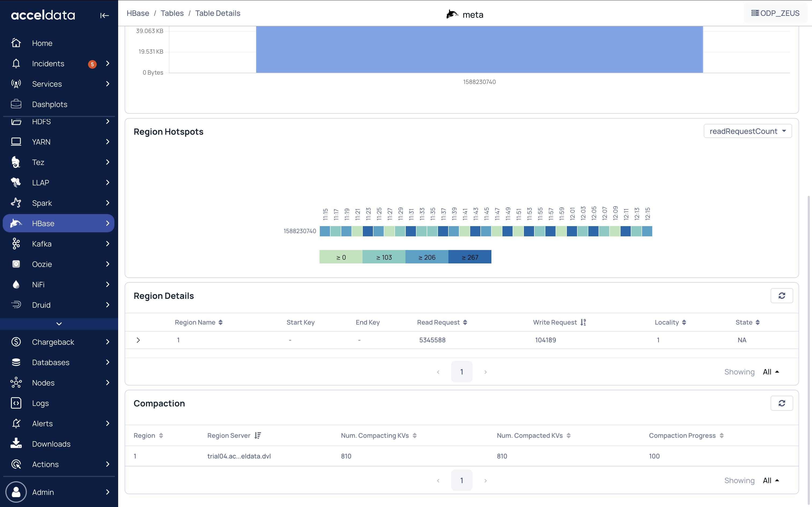This screenshot has height=507, width=812.
Task: Open the Kafka sidebar icon
Action: tap(16, 244)
